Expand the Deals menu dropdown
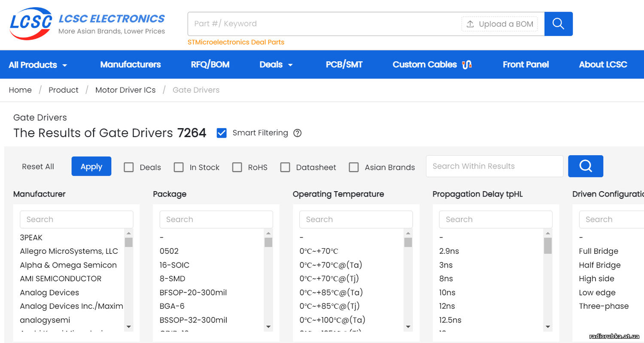644x343 pixels. click(x=276, y=65)
